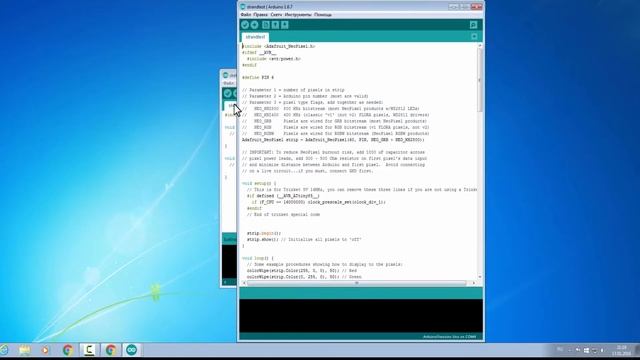
Task: Open the first Chrome icon in taskbar
Action: coord(68,350)
